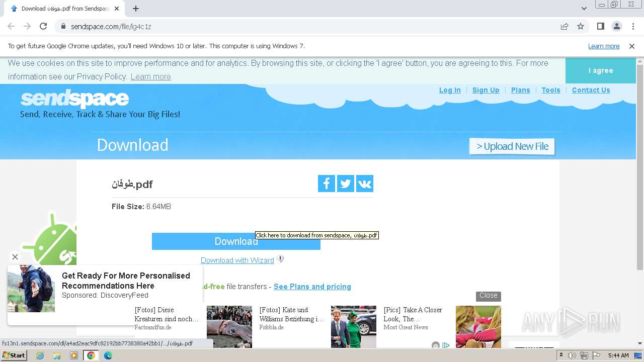Launch Internet Explorer from taskbar
Screen dimensions: 644x362
[x=40, y=355]
